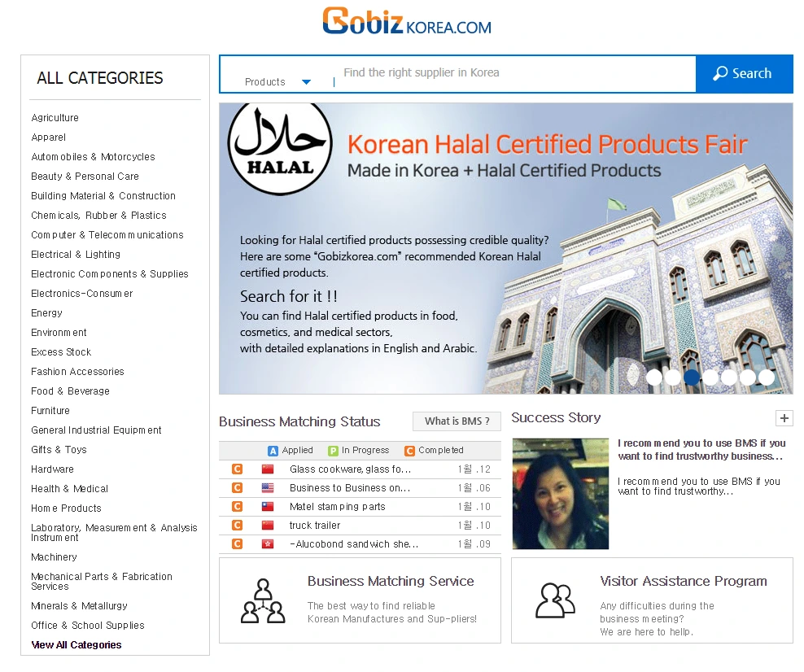Click China flag in truck trailer row
Screen dimensions: 804x672
coord(268,526)
